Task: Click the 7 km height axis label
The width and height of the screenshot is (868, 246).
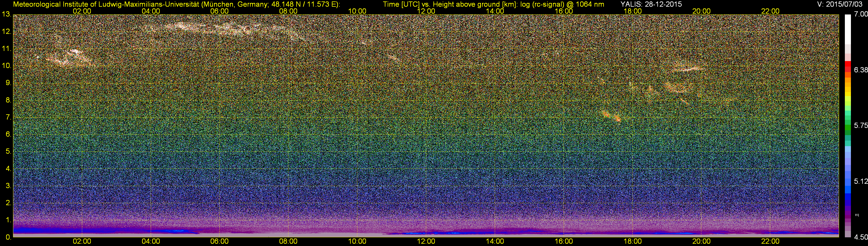Action: pyautogui.click(x=8, y=117)
